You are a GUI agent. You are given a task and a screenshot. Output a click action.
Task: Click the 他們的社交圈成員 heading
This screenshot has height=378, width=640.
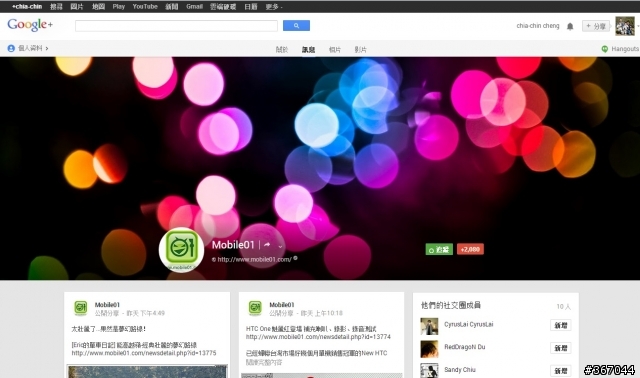coord(451,305)
